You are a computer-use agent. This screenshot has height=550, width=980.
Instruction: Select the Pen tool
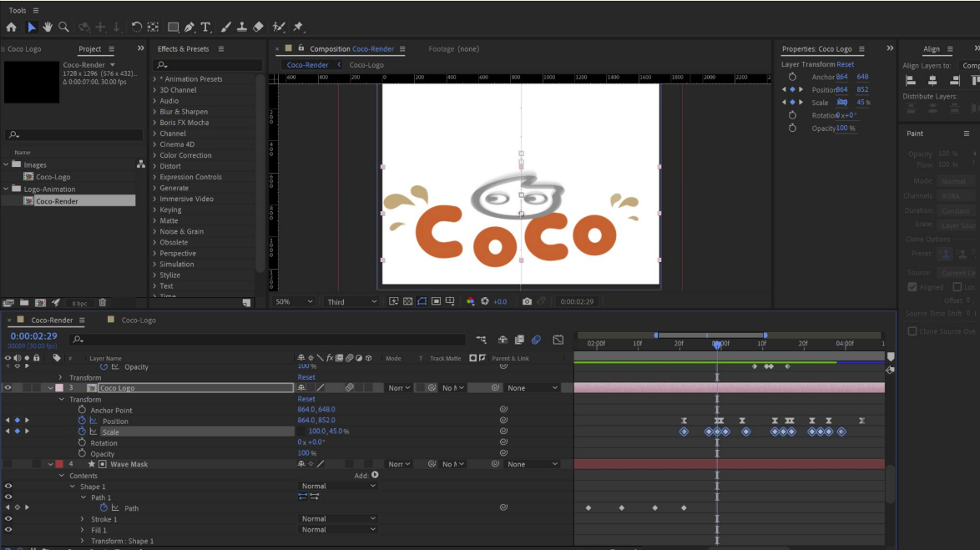pos(189,27)
